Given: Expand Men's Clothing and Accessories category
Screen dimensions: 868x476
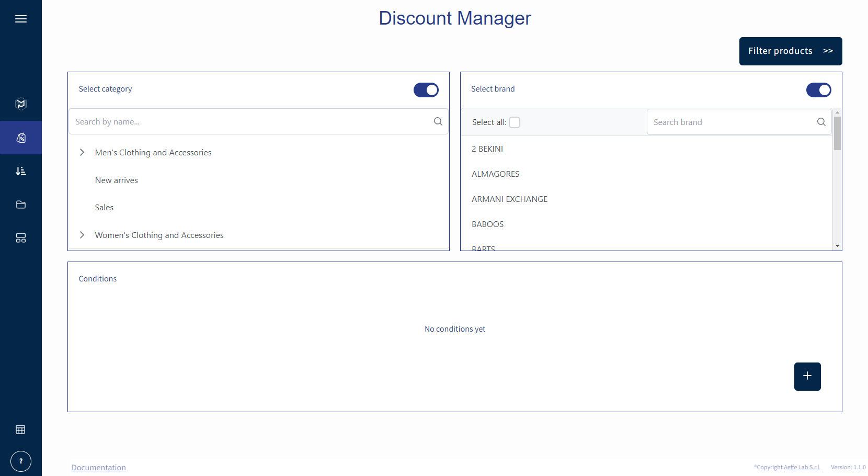Looking at the screenshot, I should (x=82, y=152).
